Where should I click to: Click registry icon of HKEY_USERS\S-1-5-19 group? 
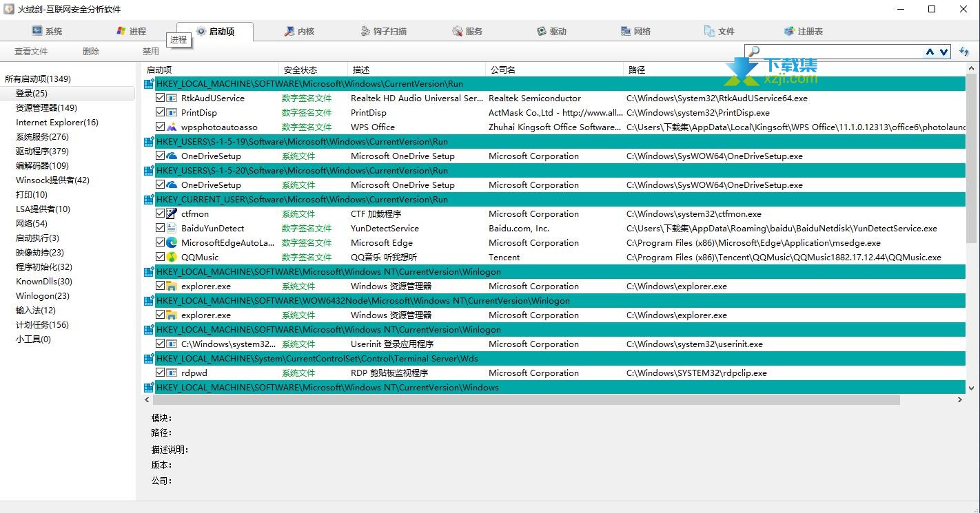coord(149,141)
